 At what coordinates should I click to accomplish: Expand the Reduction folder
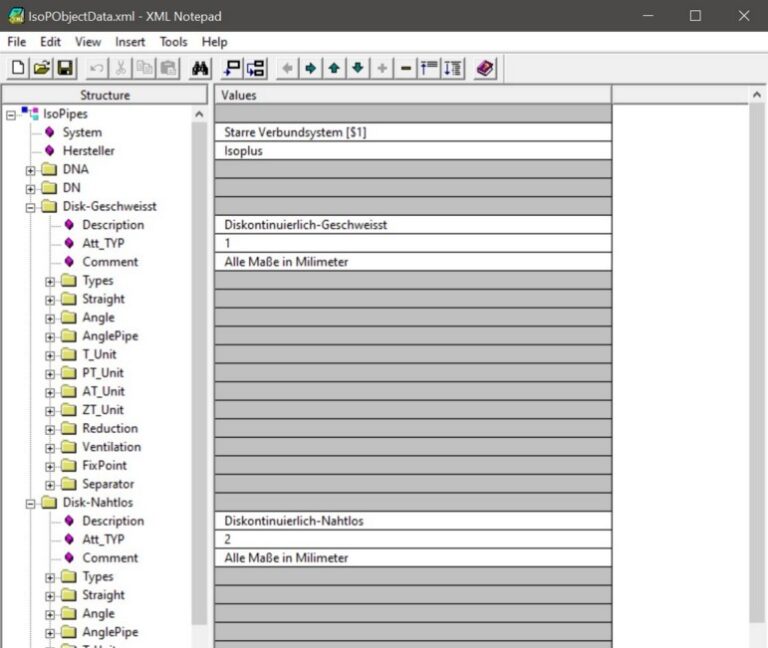tap(50, 430)
